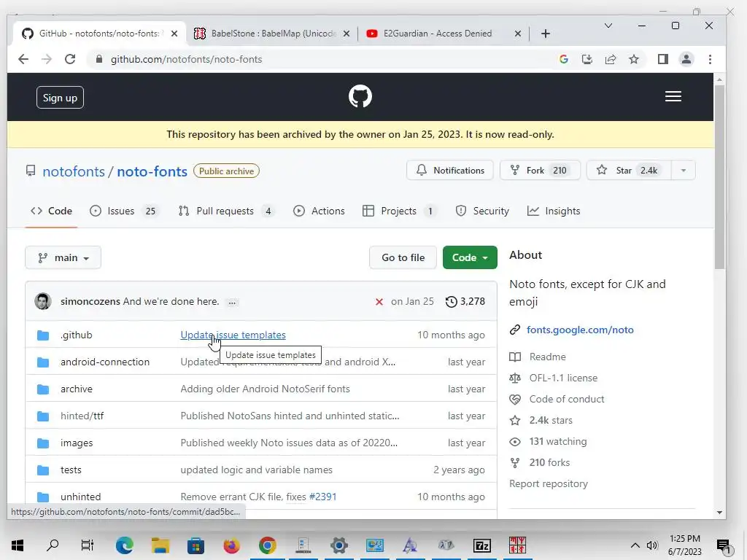The width and height of the screenshot is (747, 560).
Task: Open the images folder
Action: coord(77,443)
